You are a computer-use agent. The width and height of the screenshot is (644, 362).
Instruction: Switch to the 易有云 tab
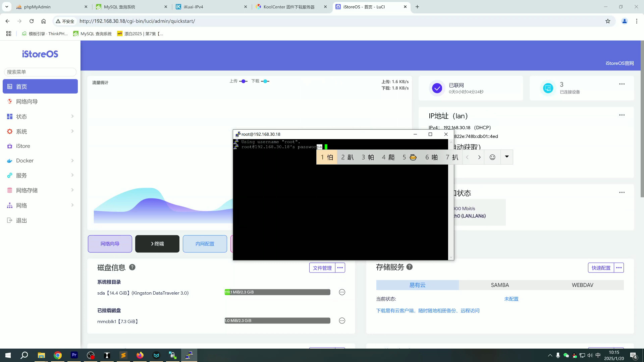click(417, 285)
